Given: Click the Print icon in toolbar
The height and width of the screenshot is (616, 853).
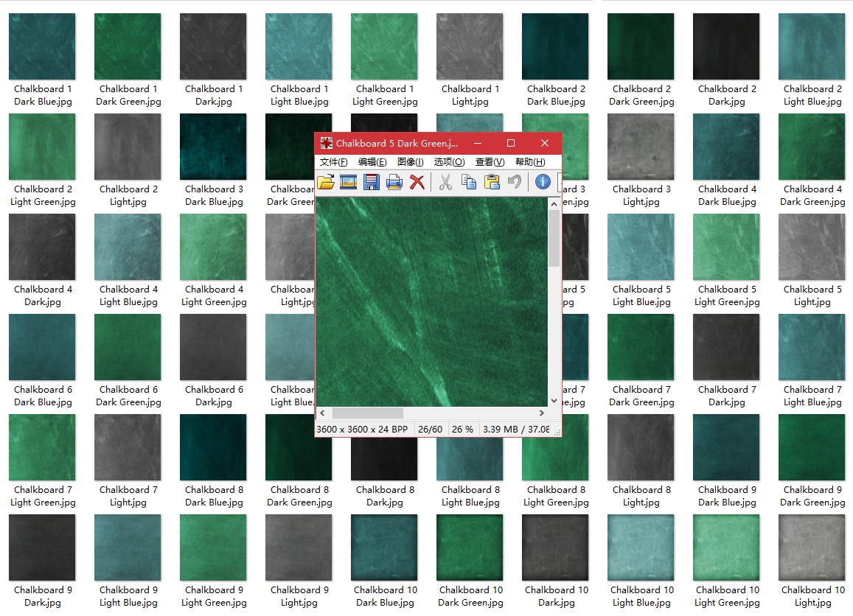Looking at the screenshot, I should pyautogui.click(x=394, y=182).
